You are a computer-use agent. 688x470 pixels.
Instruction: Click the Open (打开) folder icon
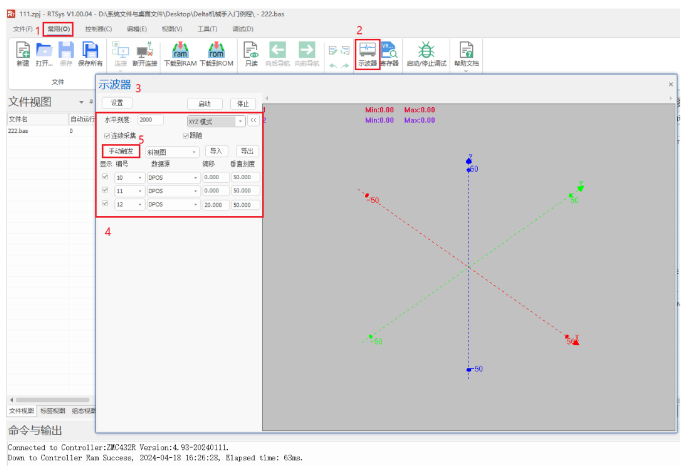coord(44,50)
